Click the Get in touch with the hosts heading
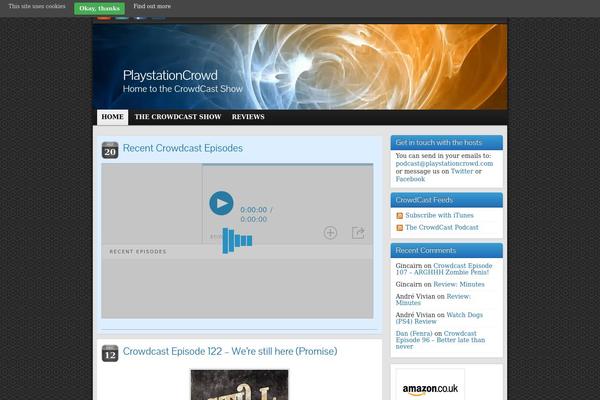This screenshot has height=400, width=600. click(x=439, y=142)
